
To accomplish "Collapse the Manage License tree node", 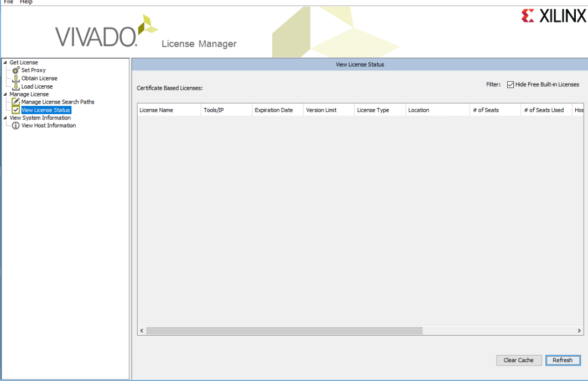I will click(6, 94).
